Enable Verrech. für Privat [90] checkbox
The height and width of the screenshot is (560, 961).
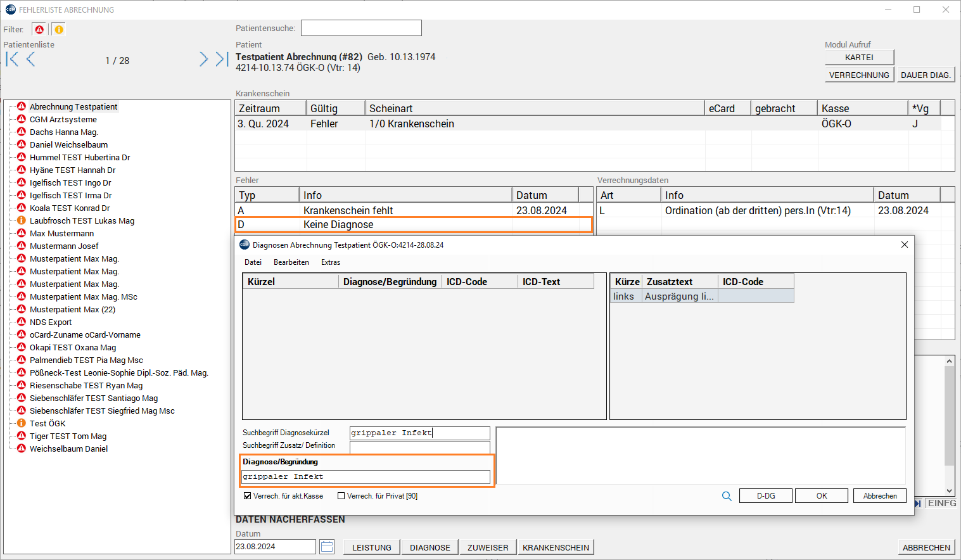pos(341,496)
